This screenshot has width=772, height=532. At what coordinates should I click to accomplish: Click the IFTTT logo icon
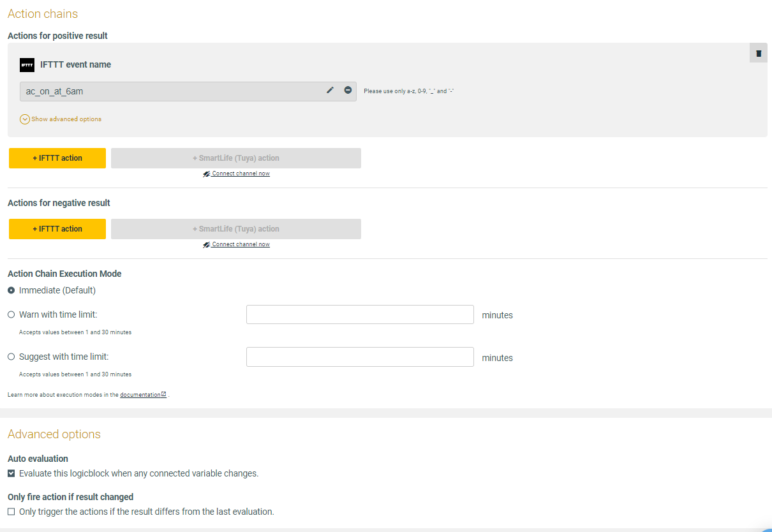[27, 64]
